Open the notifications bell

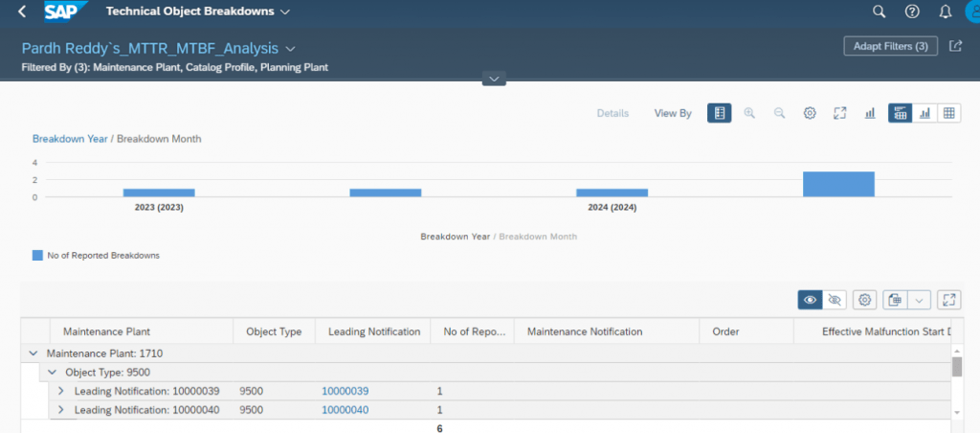(946, 11)
